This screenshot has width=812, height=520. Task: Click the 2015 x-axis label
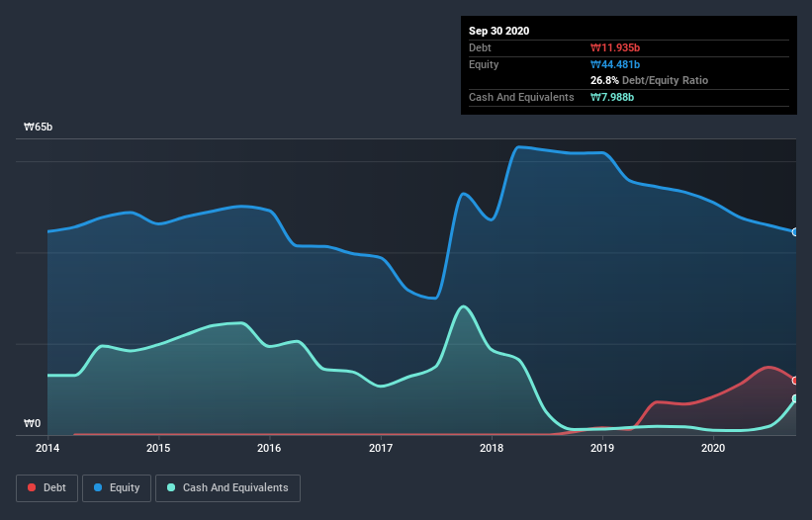coord(158,448)
